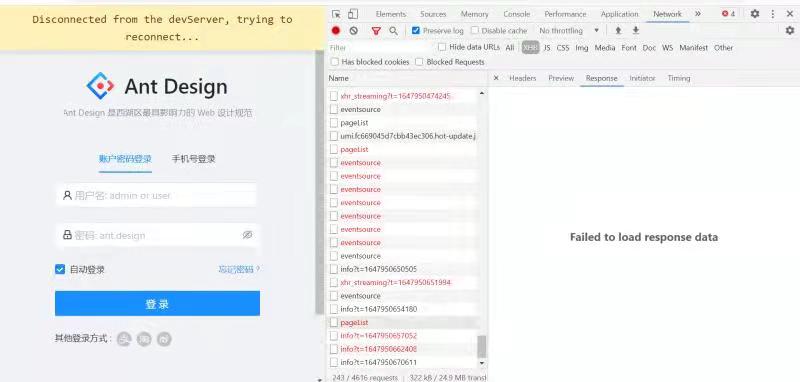
Task: Open the Application tab
Action: 619,14
